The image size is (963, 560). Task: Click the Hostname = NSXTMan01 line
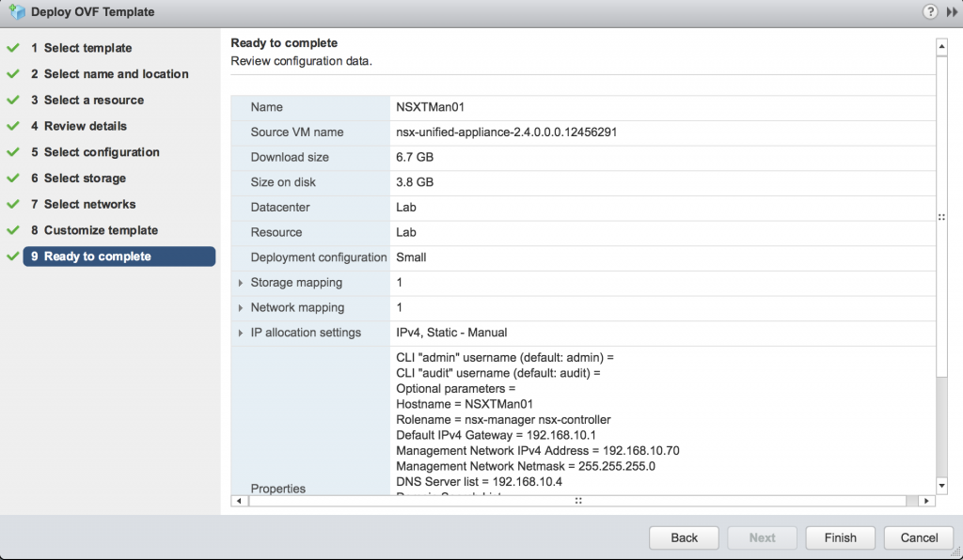pyautogui.click(x=465, y=404)
